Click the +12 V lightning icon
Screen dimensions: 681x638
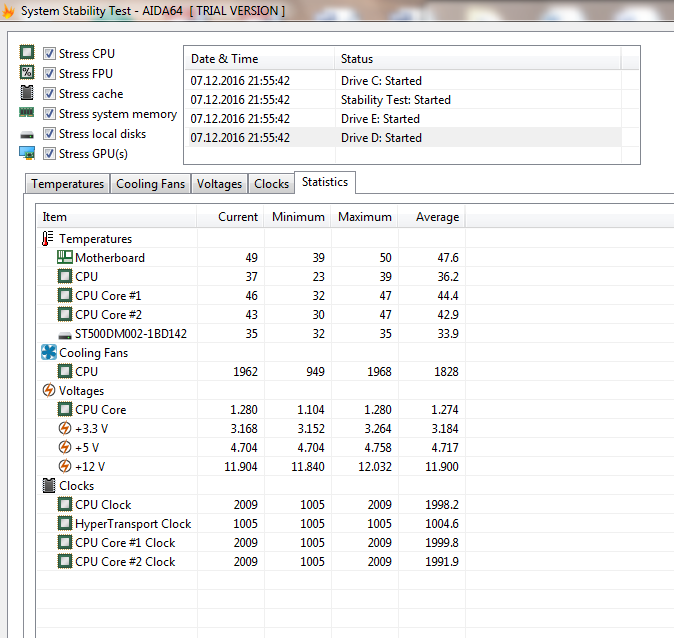click(x=65, y=466)
